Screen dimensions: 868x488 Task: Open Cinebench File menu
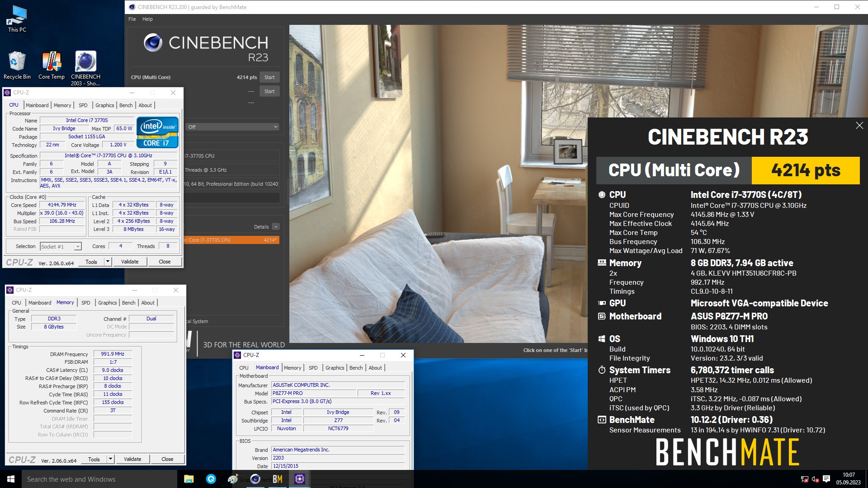[x=132, y=19]
